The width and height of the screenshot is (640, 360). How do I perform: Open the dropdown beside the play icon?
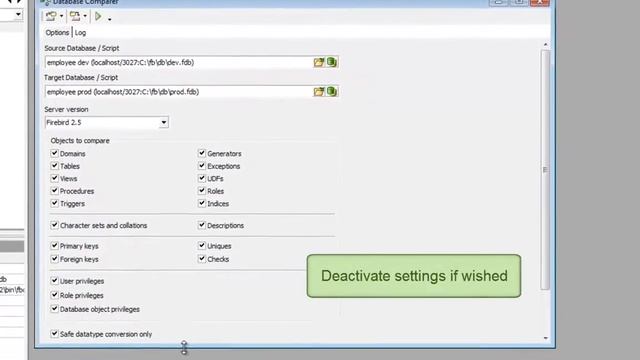pyautogui.click(x=109, y=19)
